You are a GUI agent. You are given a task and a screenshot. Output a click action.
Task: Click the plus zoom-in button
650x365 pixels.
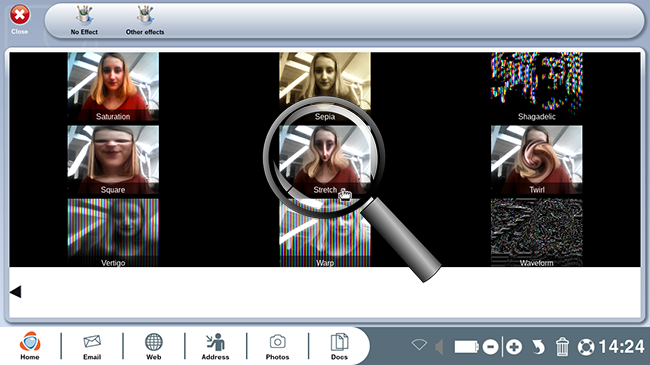click(514, 347)
